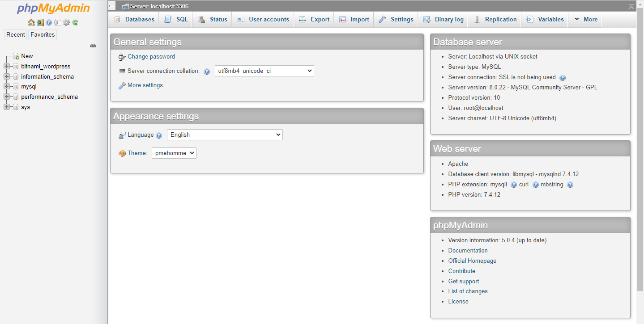
Task: Go to the Status tab
Action: (213, 20)
